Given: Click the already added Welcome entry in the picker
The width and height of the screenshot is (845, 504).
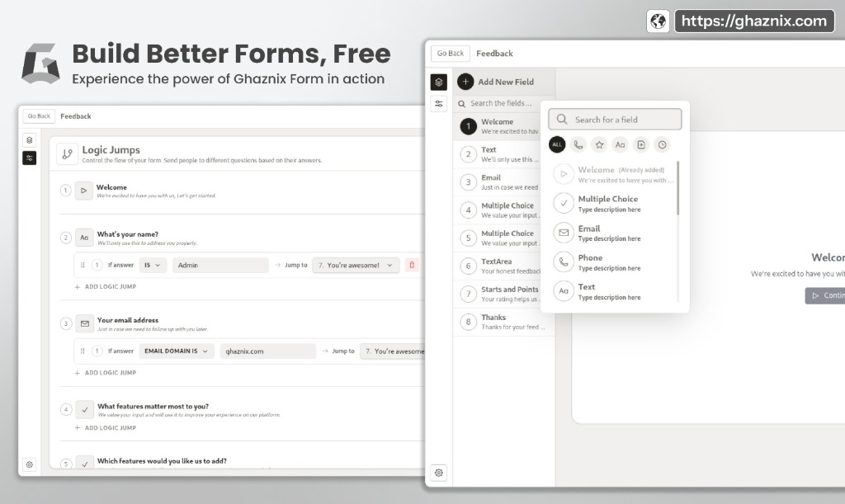Looking at the screenshot, I should click(x=614, y=175).
